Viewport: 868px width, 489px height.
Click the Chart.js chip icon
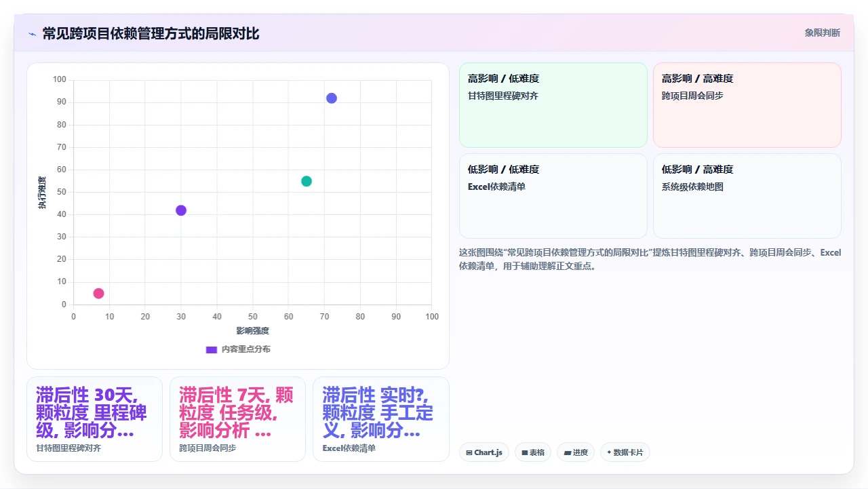tap(469, 452)
